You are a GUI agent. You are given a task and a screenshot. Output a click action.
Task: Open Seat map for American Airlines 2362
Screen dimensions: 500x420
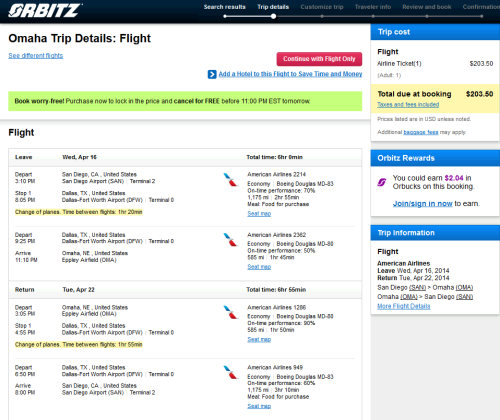pos(259,267)
